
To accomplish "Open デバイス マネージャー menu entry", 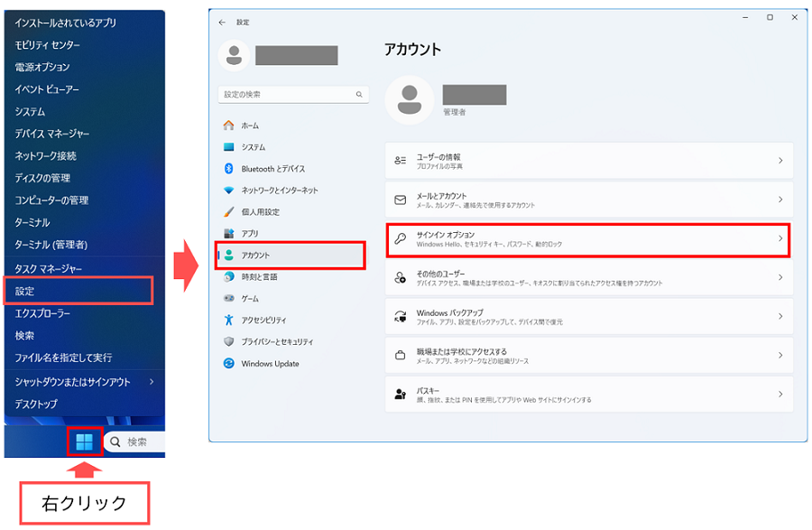I will point(51,134).
